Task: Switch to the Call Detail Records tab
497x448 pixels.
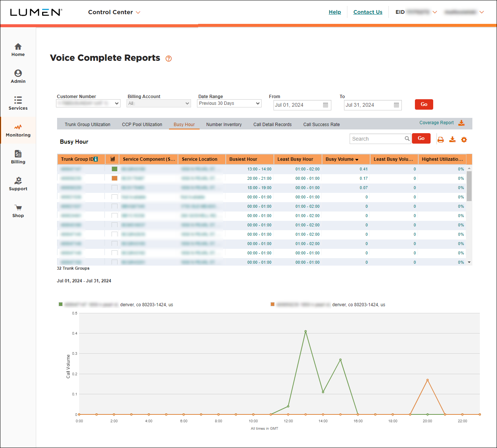Action: pyautogui.click(x=272, y=124)
